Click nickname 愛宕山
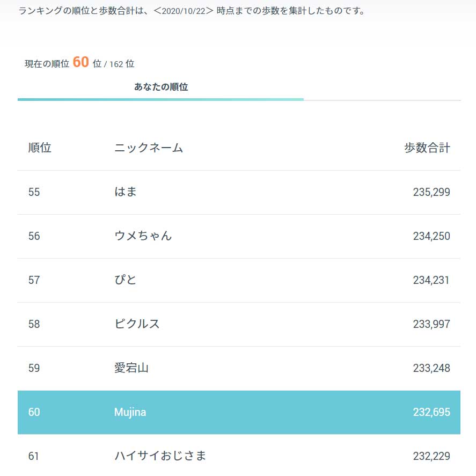Viewport: 476px width, 476px height. (x=131, y=368)
